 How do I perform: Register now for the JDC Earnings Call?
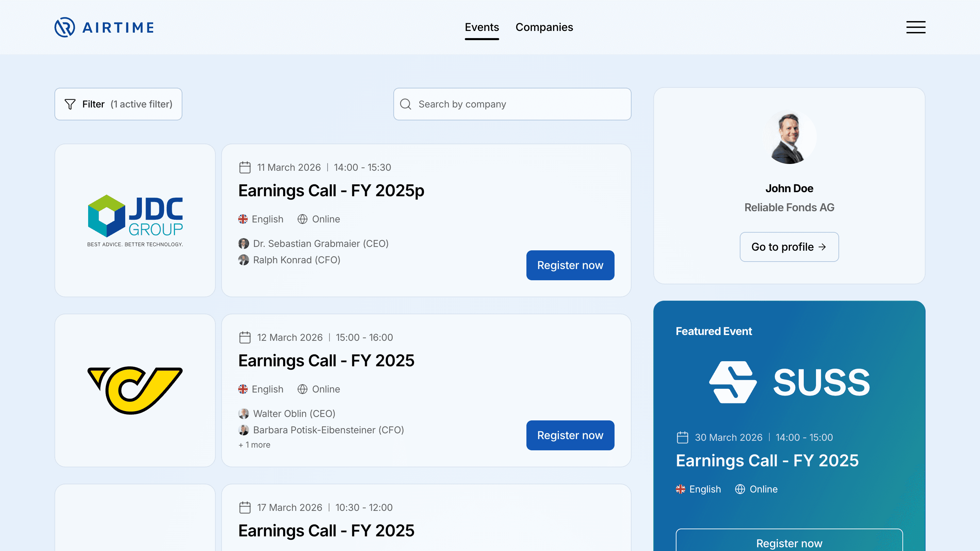[570, 265]
